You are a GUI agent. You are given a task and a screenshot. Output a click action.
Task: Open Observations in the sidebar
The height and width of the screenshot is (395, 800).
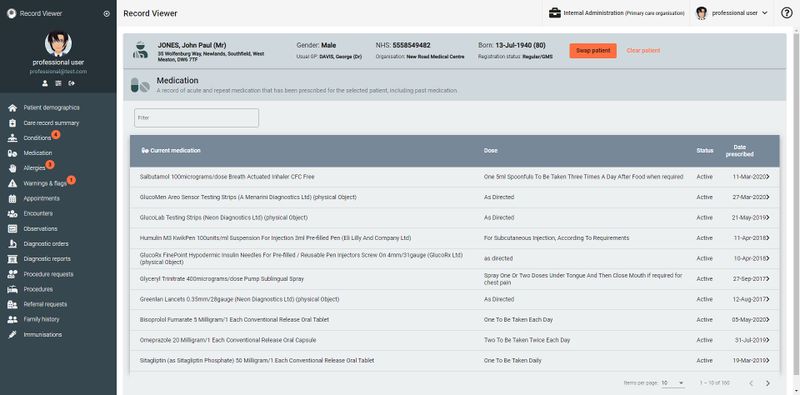click(x=40, y=229)
